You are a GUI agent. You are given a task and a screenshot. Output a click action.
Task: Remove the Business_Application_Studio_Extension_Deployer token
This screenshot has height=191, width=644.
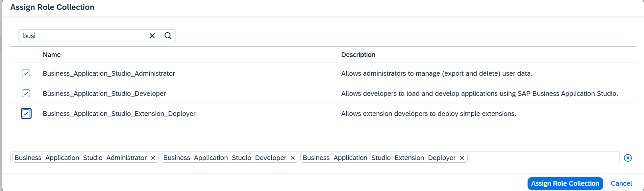point(462,158)
